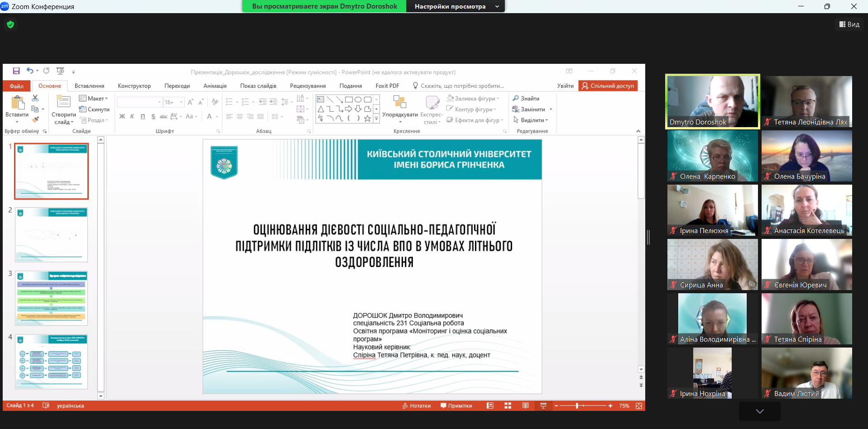This screenshot has height=429, width=868.
Task: Select the Cut scissors icon
Action: coord(35,98)
